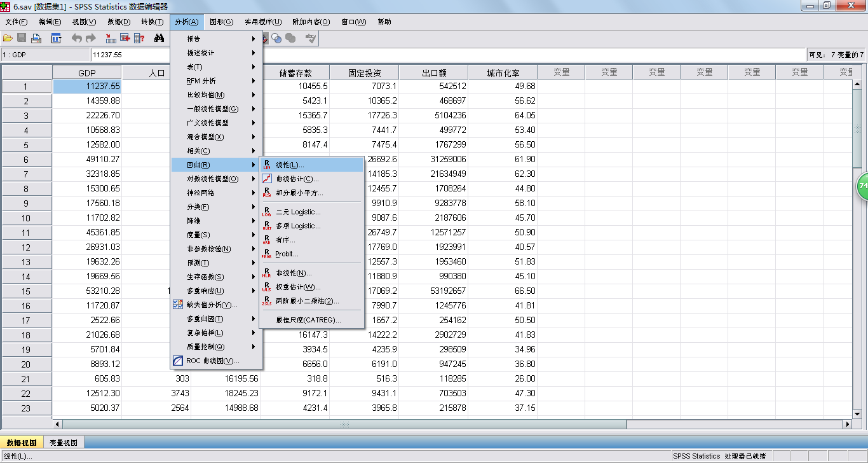
Task: Click the Open data file folder icon
Action: (8, 38)
